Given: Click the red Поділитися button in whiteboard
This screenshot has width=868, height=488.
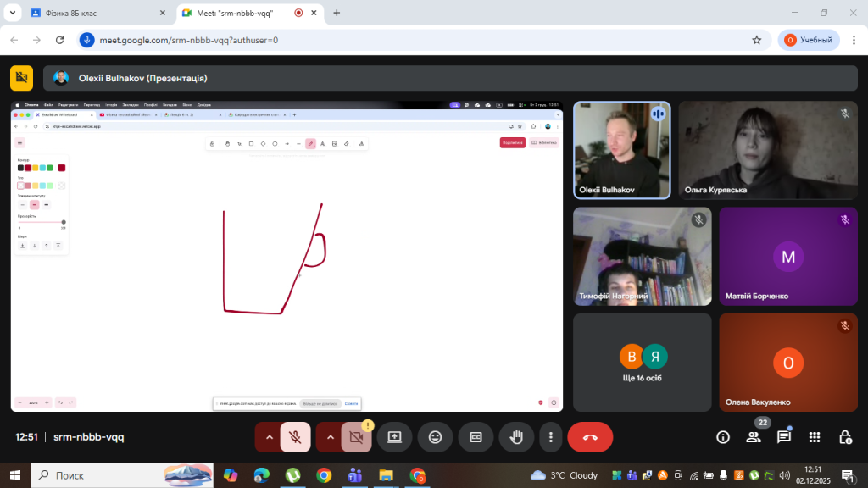Looking at the screenshot, I should [x=513, y=142].
